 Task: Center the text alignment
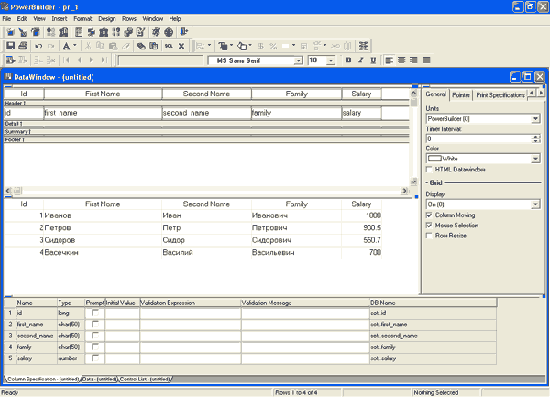(x=402, y=60)
